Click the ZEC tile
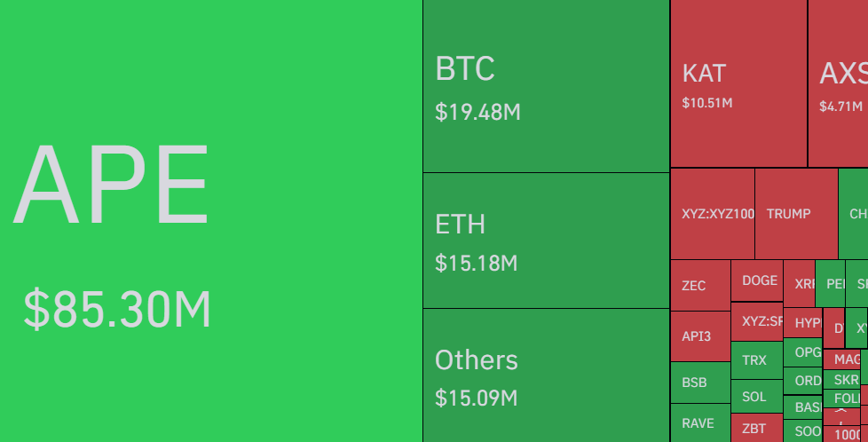This screenshot has height=442, width=868. coord(699,286)
